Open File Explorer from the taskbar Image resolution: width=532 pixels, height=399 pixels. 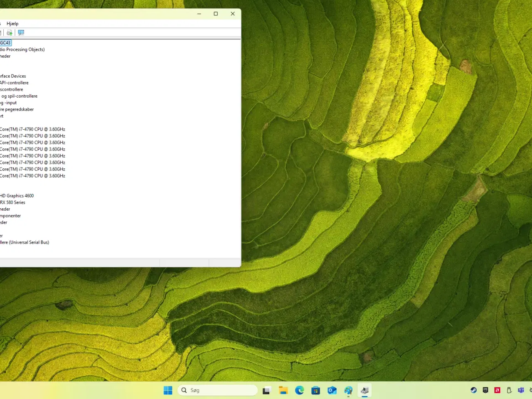[283, 390]
